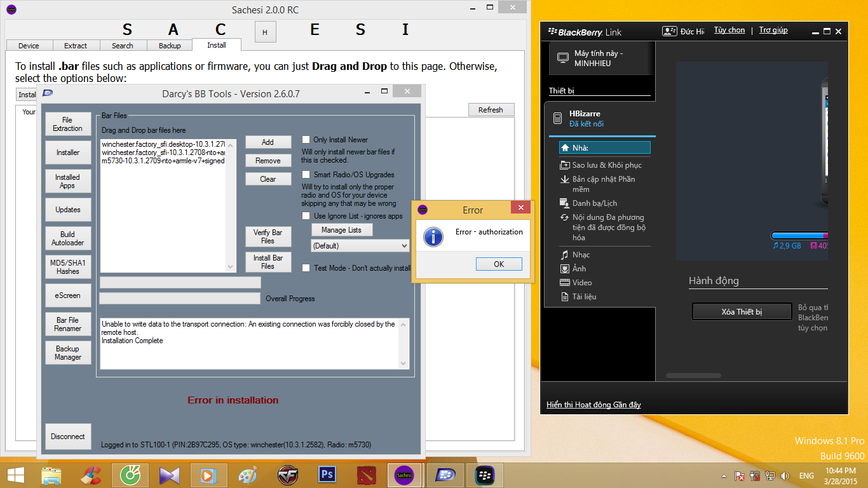The height and width of the screenshot is (488, 868).
Task: Click the Add bar file button
Action: tap(268, 142)
